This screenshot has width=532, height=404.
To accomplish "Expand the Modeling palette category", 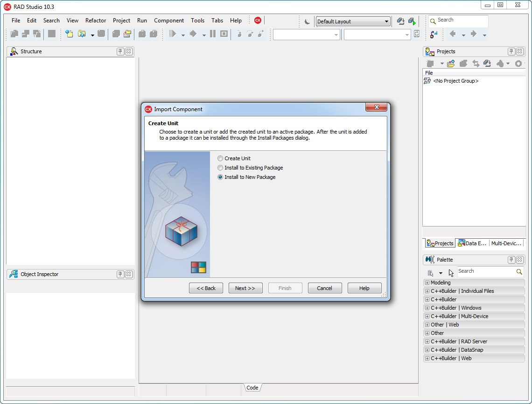I will (x=427, y=283).
